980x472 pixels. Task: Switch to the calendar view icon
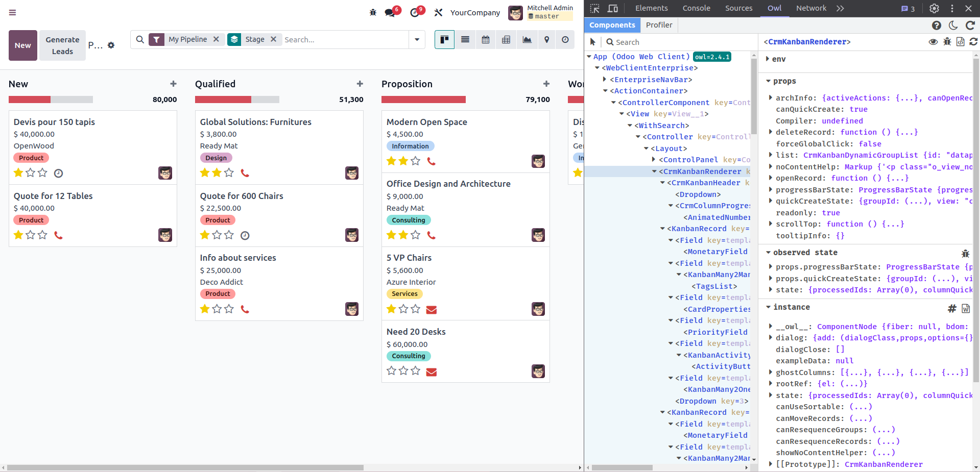(x=485, y=40)
